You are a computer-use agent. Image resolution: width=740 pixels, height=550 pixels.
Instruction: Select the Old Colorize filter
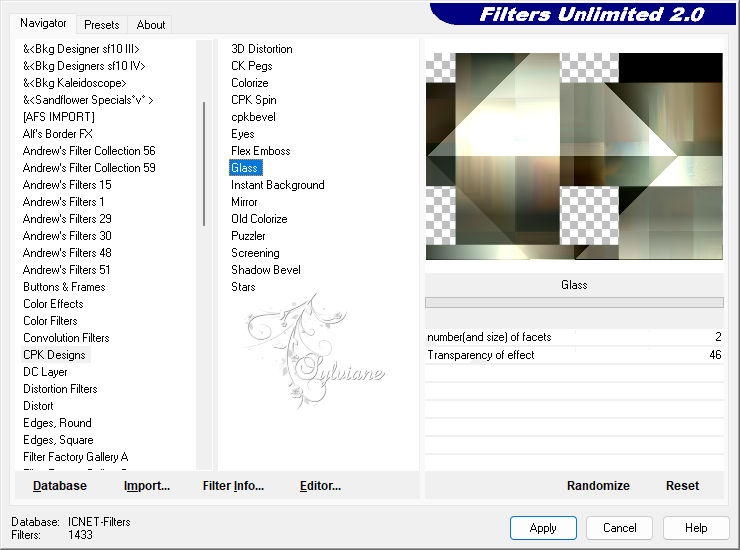tap(259, 219)
